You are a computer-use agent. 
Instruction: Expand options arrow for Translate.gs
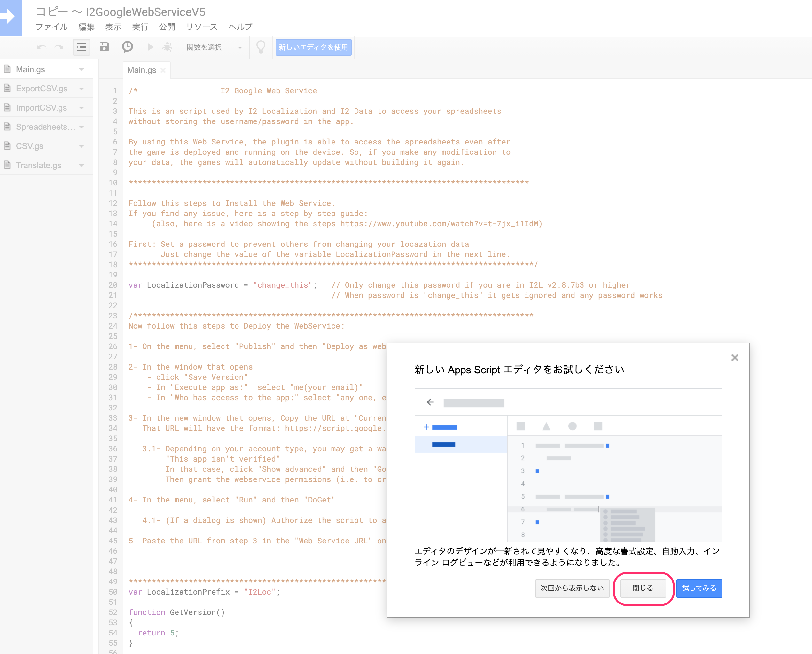tap(82, 165)
